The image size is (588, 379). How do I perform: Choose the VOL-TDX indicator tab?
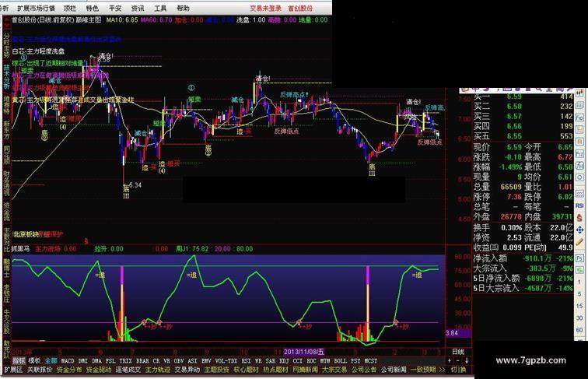(226, 360)
